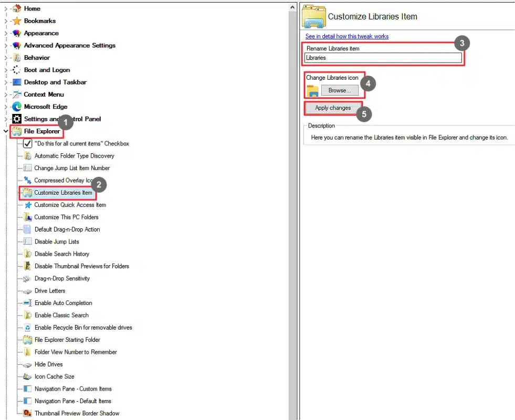Expand the Advanced Appearance Settings node
515x420 pixels.
click(x=6, y=45)
